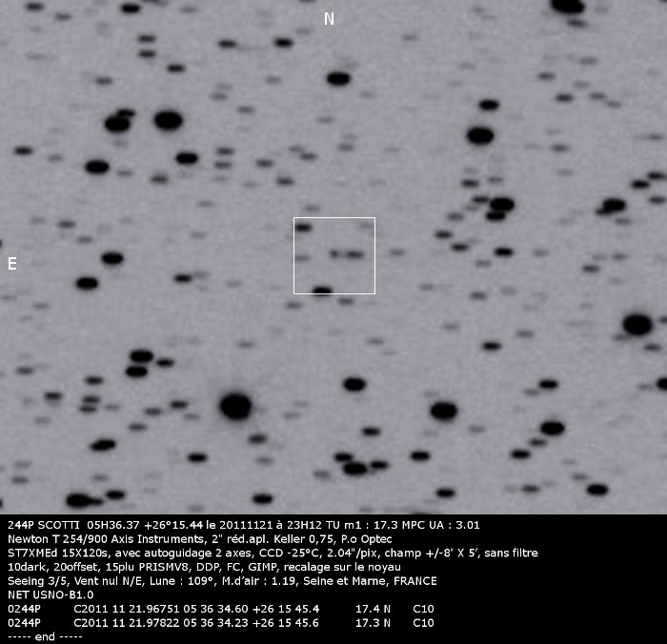Click "Newton T 254/900 Axis Instruments"
This screenshot has width=667, height=644.
pyautogui.click(x=108, y=539)
